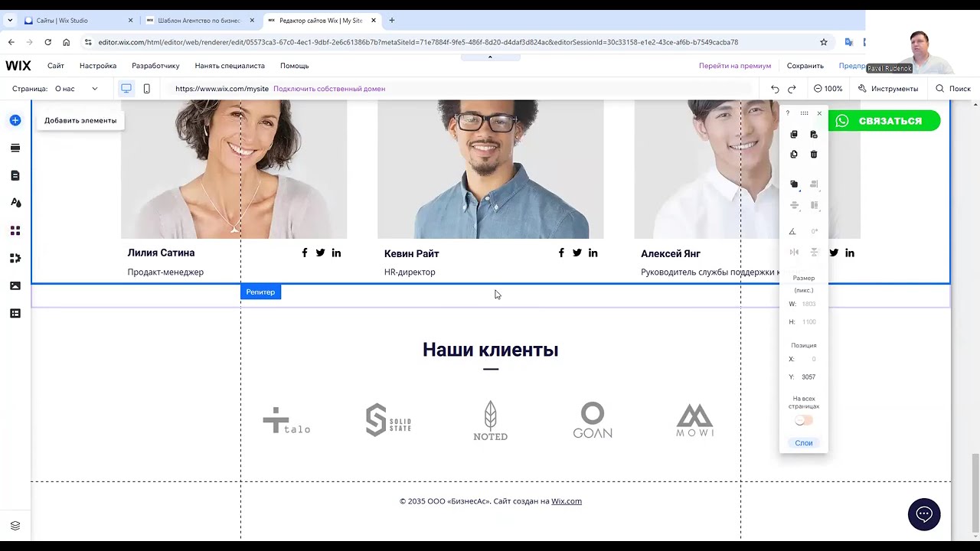Click the Wix.com footer link

[x=567, y=501]
